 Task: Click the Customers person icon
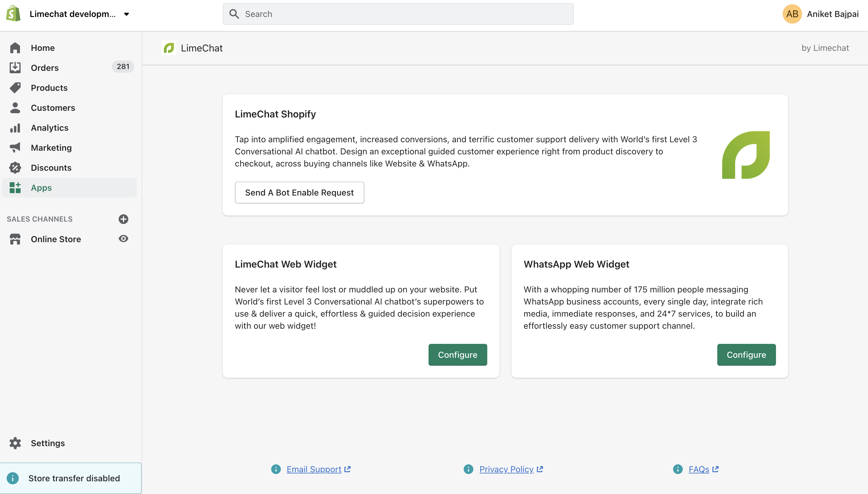click(15, 107)
